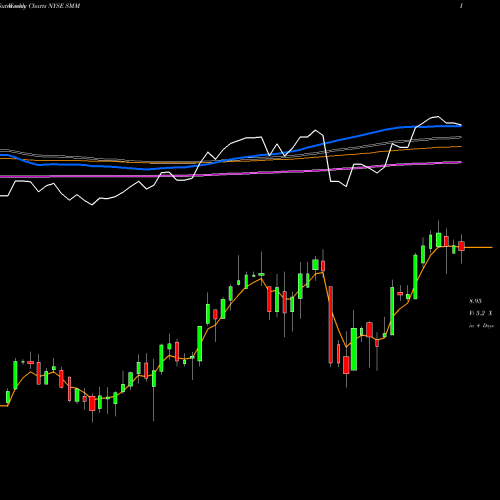Click the last red candlestick on right
This screenshot has width=500, height=500.
click(461, 246)
